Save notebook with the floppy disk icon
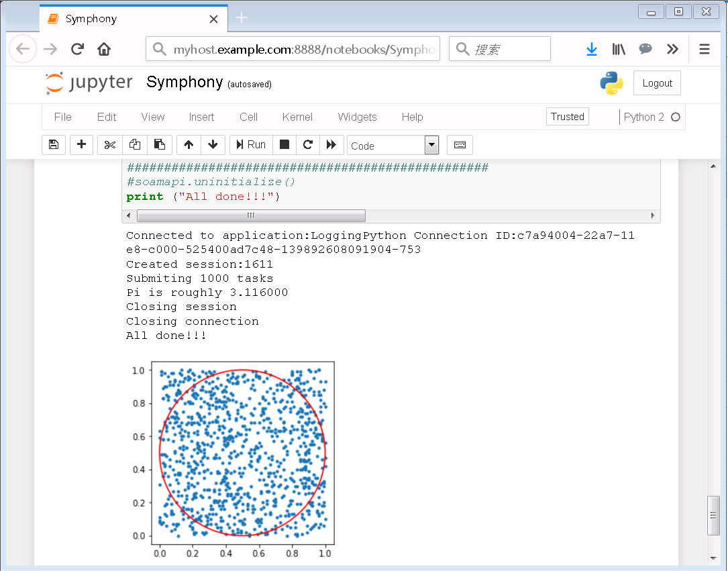This screenshot has height=571, width=728. [54, 145]
